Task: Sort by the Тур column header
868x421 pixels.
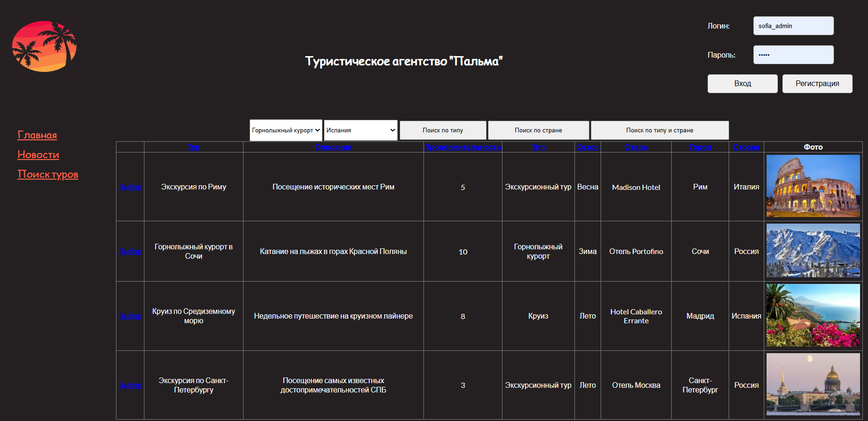Action: point(194,147)
